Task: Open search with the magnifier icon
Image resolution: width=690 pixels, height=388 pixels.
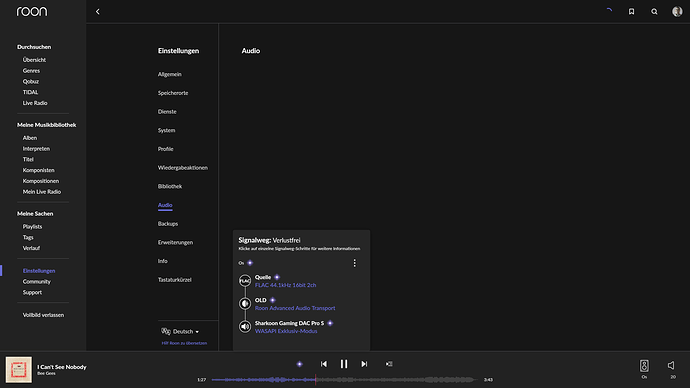Action: coord(654,12)
